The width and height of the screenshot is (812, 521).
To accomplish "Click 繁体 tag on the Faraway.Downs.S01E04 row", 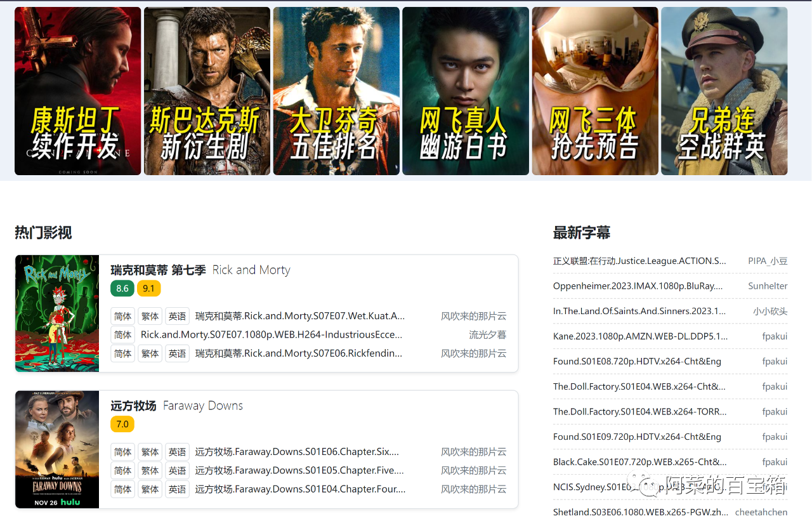I will click(x=150, y=489).
